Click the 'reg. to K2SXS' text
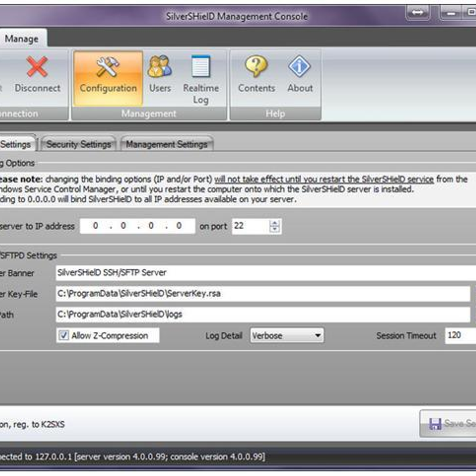Screen dimensions: 476x476 (x=39, y=424)
